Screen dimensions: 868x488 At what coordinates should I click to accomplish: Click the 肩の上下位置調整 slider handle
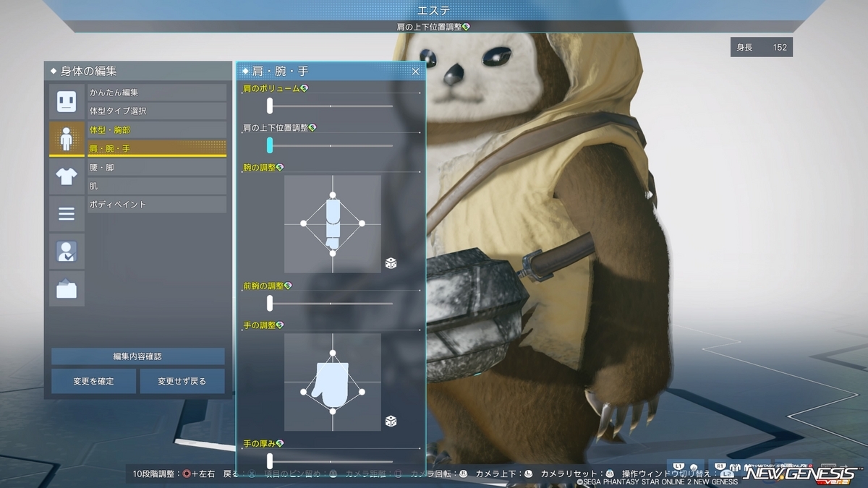[x=270, y=145]
